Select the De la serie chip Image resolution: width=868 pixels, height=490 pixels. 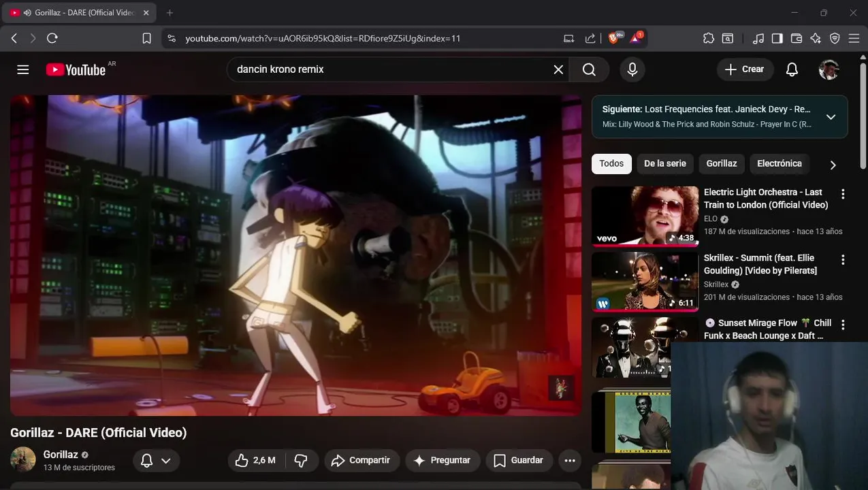tap(665, 164)
